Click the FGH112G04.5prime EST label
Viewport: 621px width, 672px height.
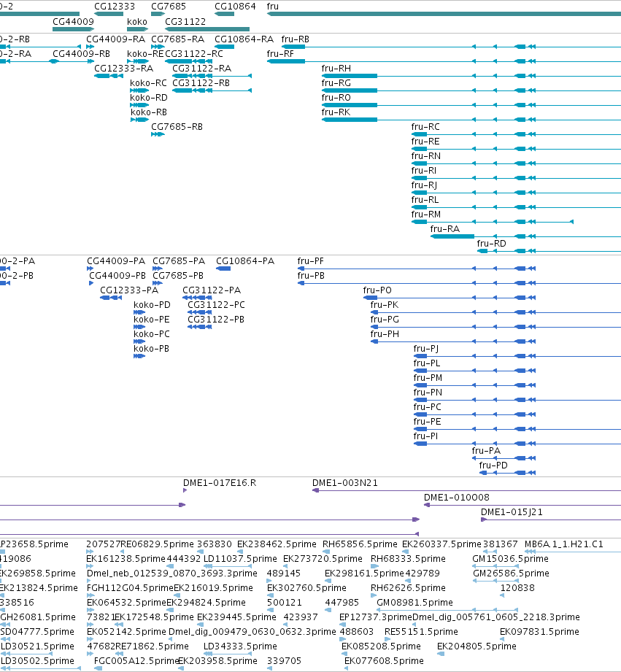tap(131, 587)
